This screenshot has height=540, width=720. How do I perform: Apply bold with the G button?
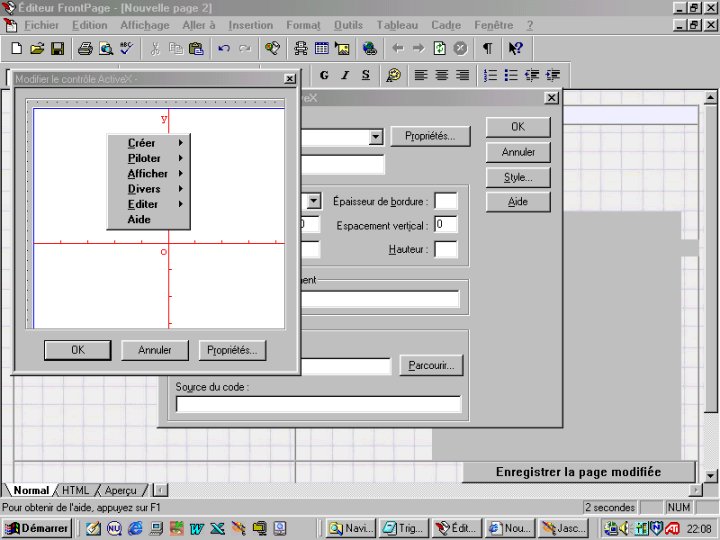[x=324, y=75]
